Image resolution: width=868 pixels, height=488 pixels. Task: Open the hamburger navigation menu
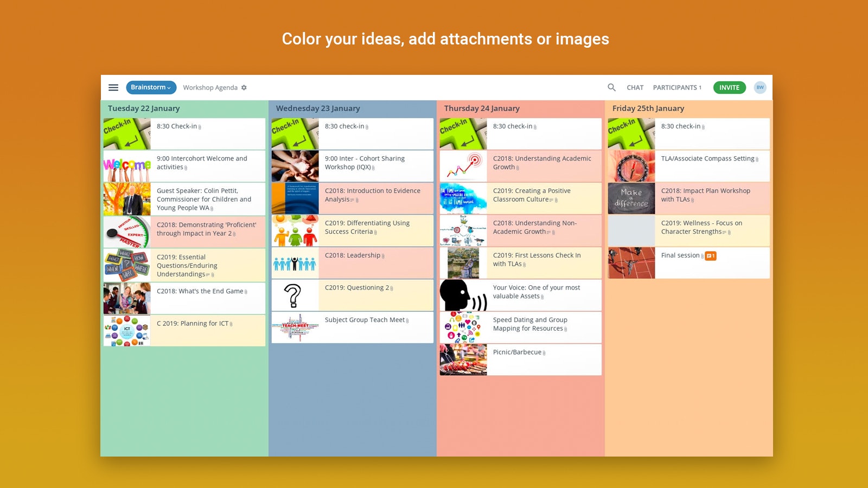113,87
